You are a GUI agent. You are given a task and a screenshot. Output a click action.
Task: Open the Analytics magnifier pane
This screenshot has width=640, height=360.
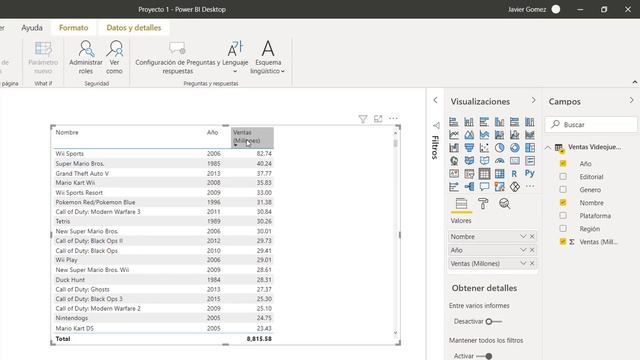[504, 204]
